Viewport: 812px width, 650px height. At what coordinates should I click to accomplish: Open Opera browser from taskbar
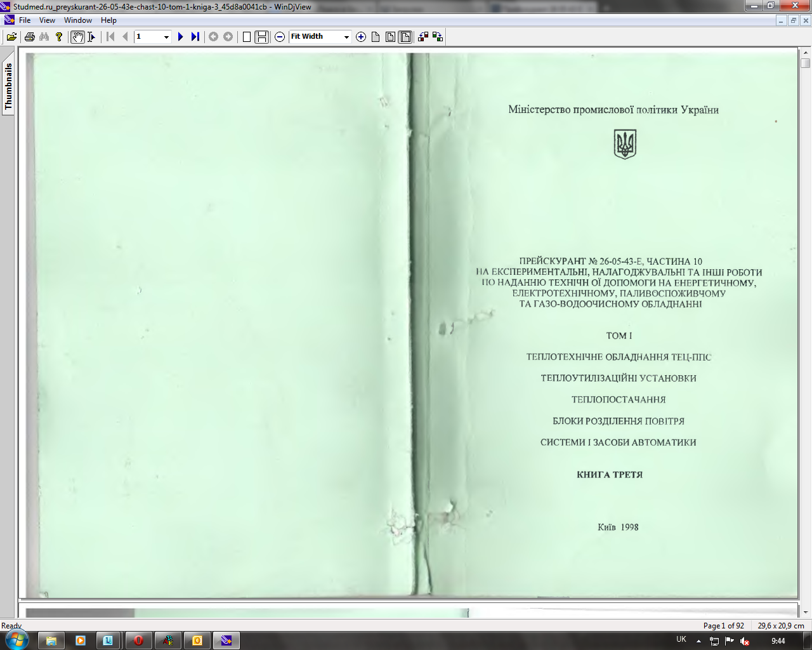pyautogui.click(x=138, y=640)
